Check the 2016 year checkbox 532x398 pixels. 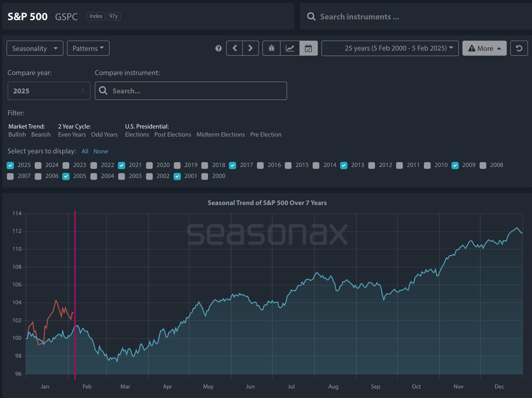(260, 165)
